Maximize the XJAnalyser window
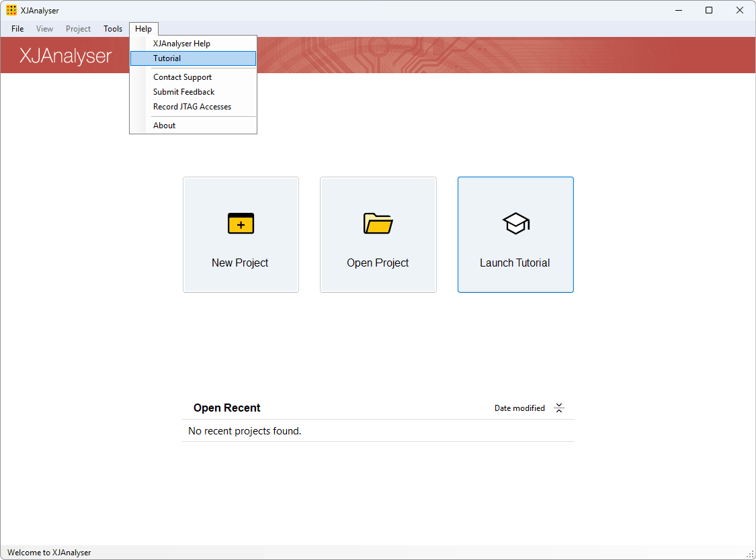 point(708,10)
